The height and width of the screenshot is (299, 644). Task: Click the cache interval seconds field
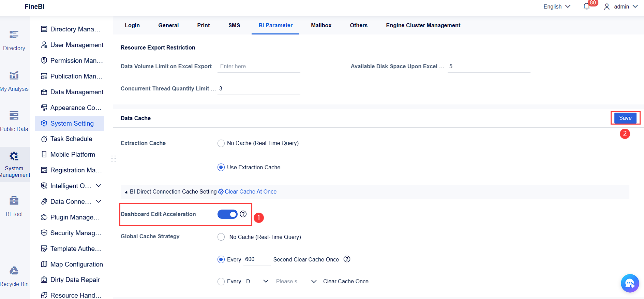tap(257, 259)
